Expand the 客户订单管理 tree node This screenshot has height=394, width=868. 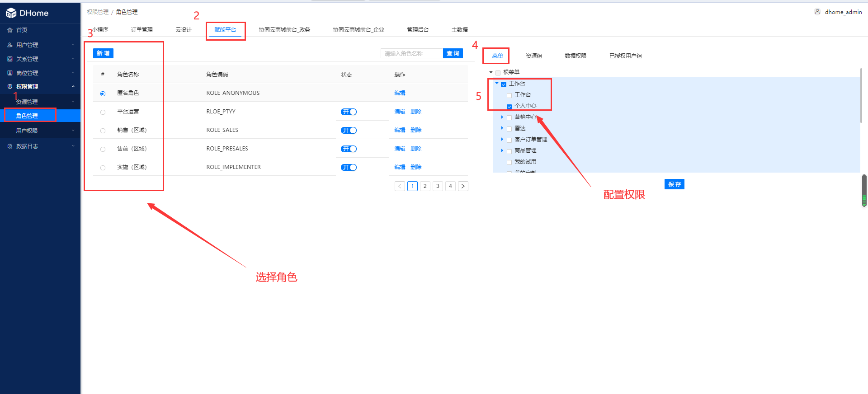pyautogui.click(x=502, y=139)
